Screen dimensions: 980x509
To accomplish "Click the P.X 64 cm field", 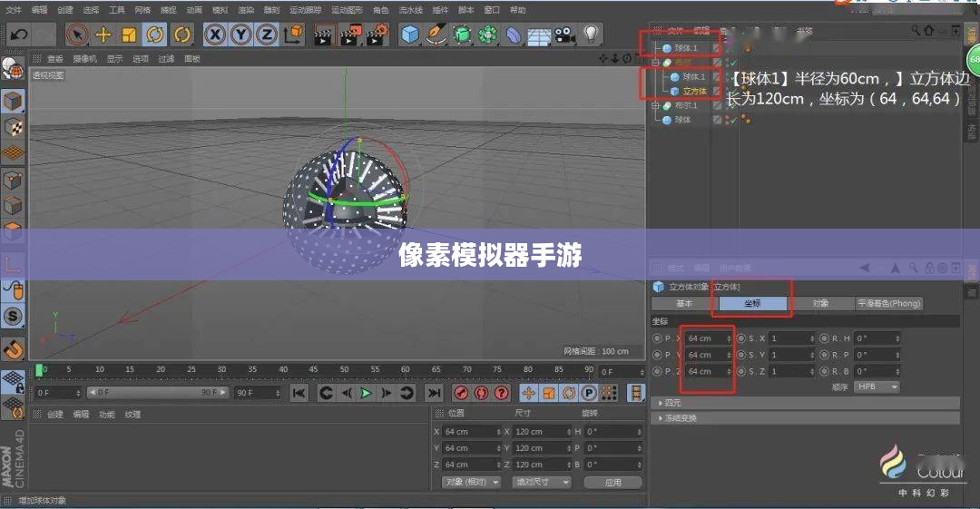I will click(x=708, y=338).
